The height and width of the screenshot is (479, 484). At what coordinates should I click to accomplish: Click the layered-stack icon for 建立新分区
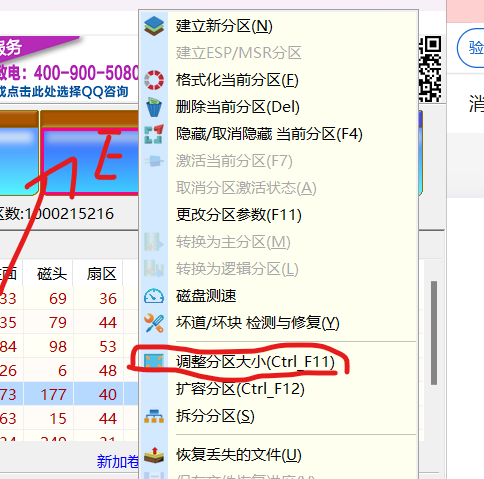click(154, 26)
